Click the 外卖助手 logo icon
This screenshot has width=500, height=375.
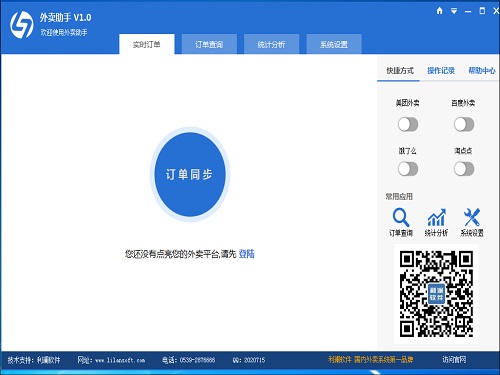[22, 25]
